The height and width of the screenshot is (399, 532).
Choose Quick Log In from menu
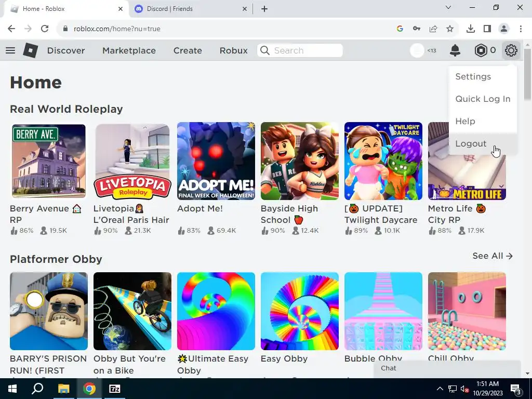pyautogui.click(x=483, y=99)
